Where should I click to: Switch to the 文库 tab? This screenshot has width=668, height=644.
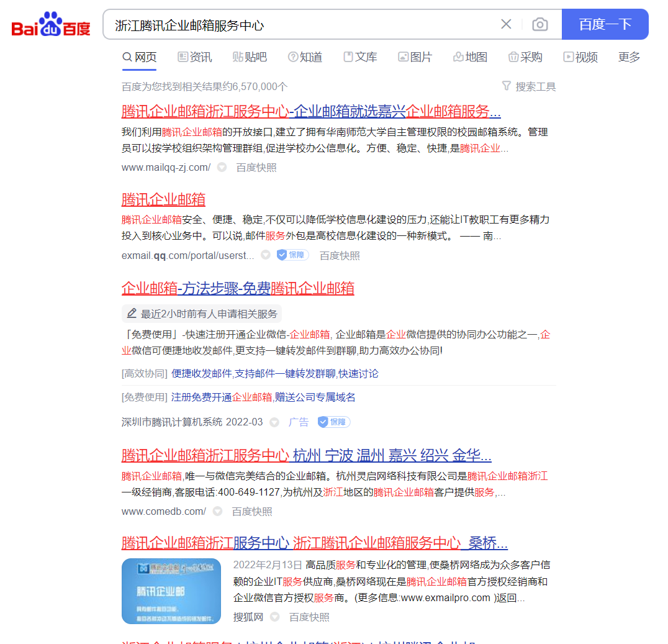(361, 57)
